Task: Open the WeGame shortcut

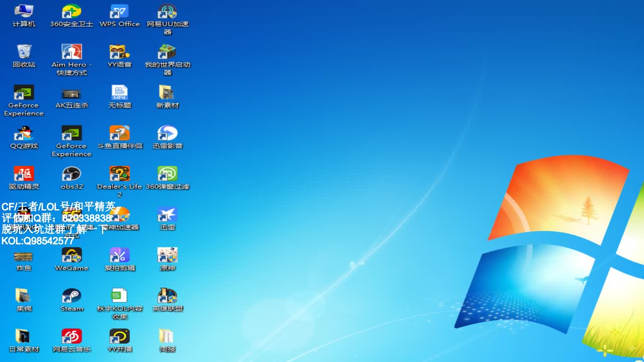Action: click(71, 260)
